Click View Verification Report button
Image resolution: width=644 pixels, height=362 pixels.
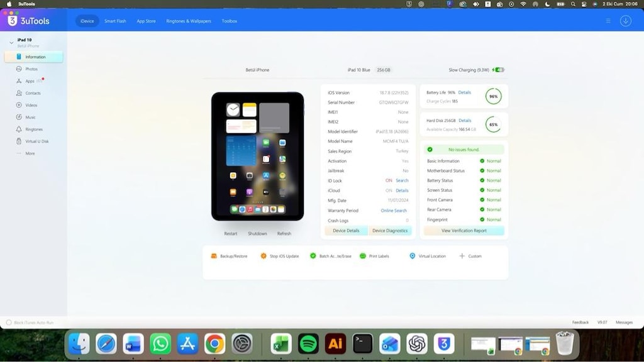pyautogui.click(x=464, y=231)
